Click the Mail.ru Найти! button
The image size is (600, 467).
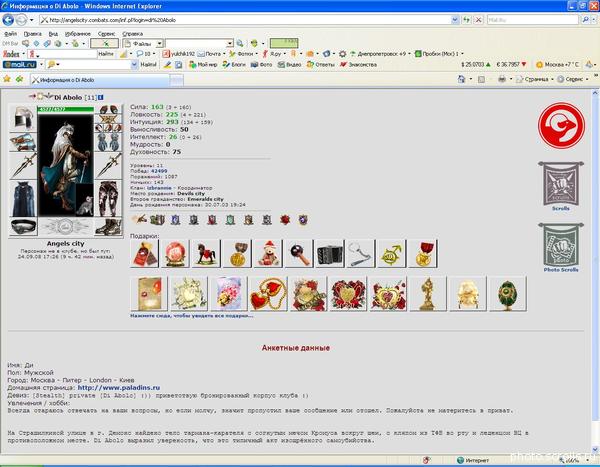[148, 65]
